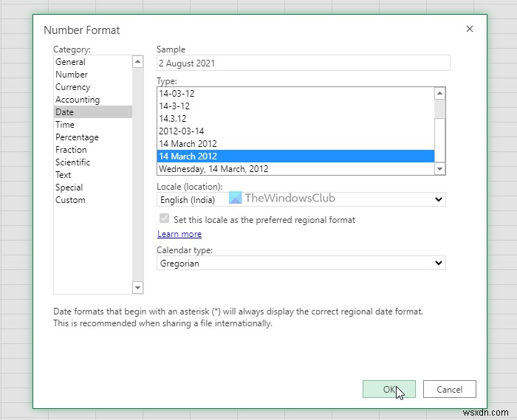Confirm with the OK button
This screenshot has height=420, width=517.
(x=389, y=389)
